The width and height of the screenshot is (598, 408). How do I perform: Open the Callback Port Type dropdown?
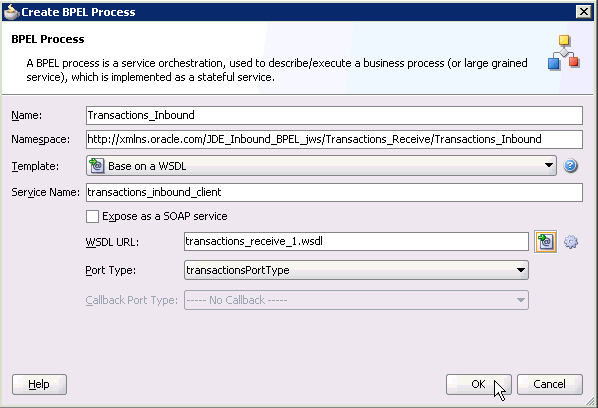click(356, 300)
